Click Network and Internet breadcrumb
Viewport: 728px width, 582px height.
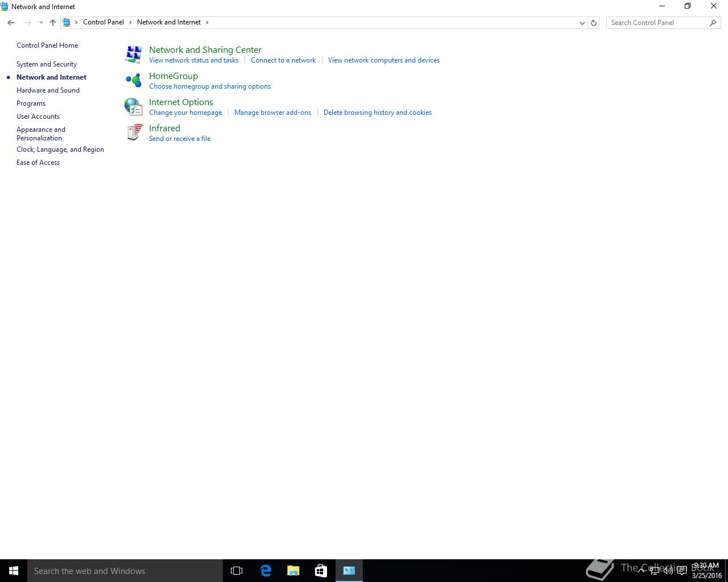coord(169,22)
